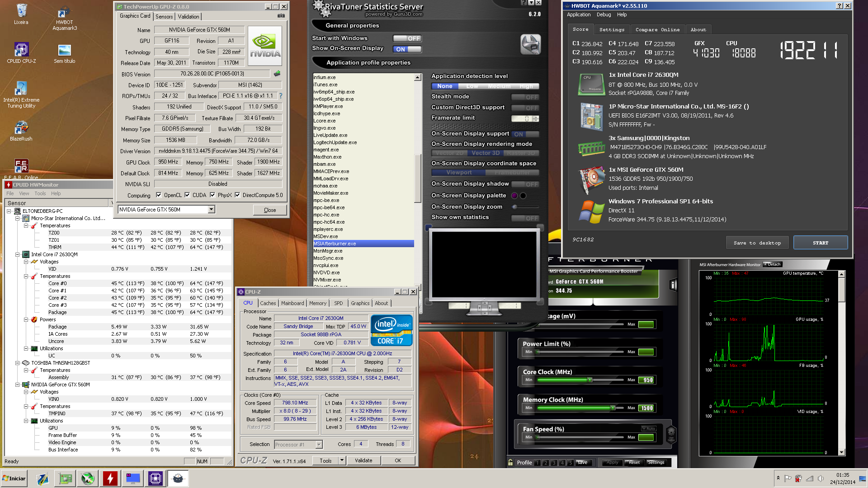Open Compare Online tab in Aquamark3

coord(657,29)
